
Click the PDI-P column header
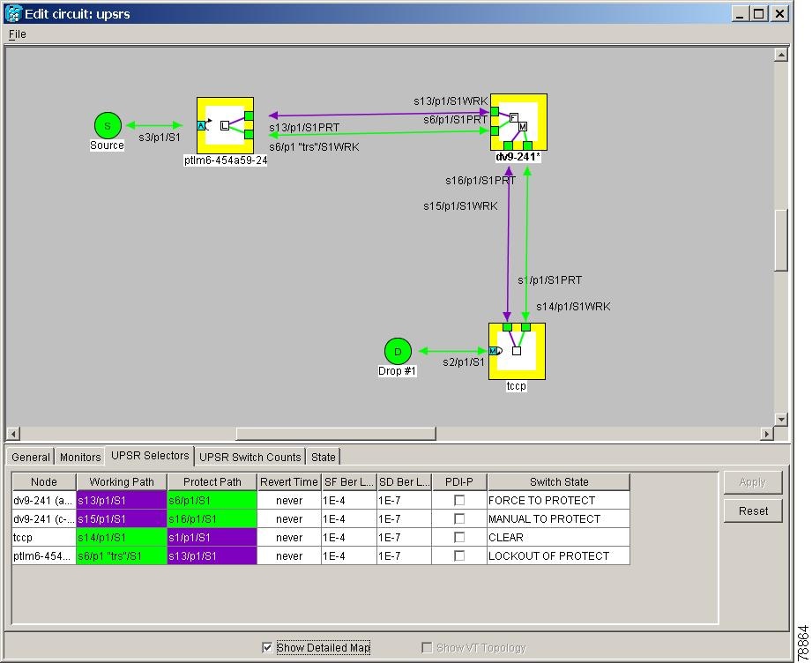(459, 481)
